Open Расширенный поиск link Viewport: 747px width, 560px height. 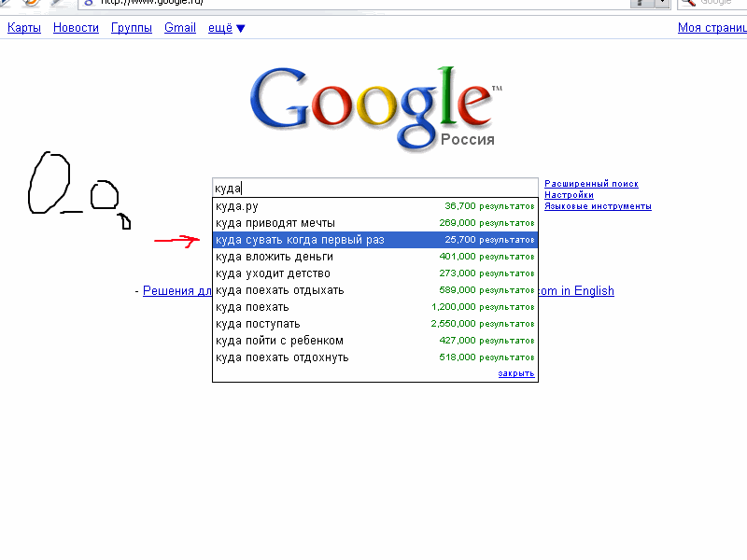pyautogui.click(x=591, y=184)
